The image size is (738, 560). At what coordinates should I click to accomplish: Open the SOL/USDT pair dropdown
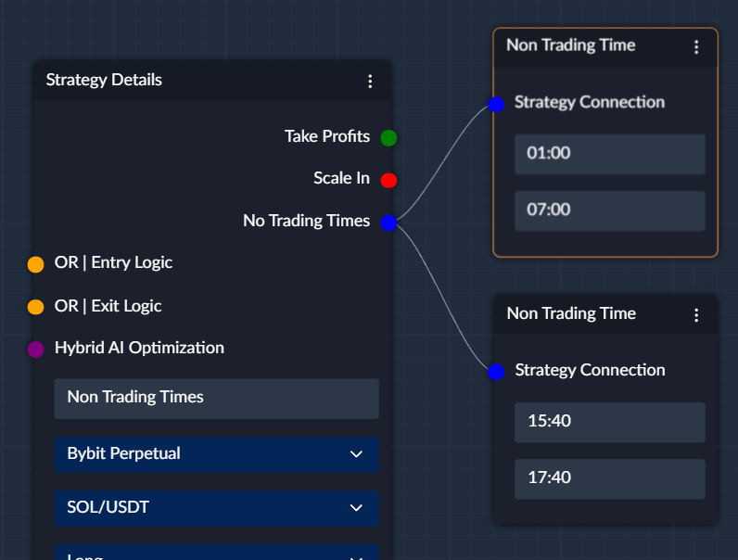pyautogui.click(x=217, y=508)
